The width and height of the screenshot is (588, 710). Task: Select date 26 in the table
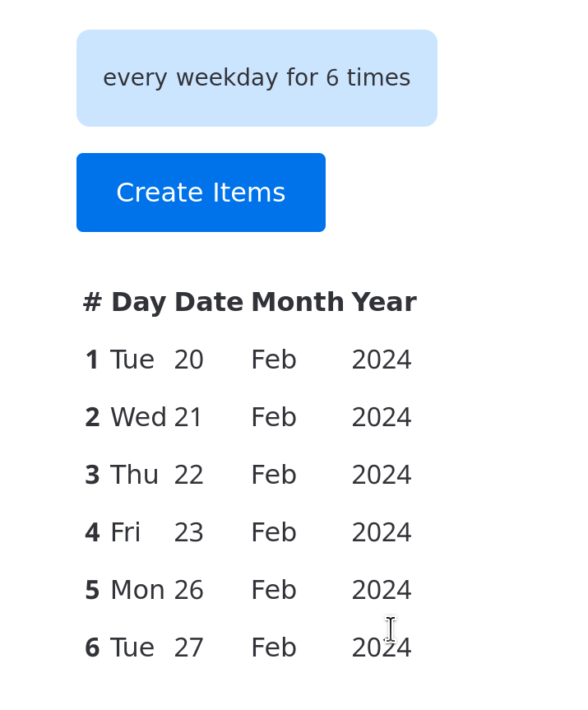tap(188, 591)
